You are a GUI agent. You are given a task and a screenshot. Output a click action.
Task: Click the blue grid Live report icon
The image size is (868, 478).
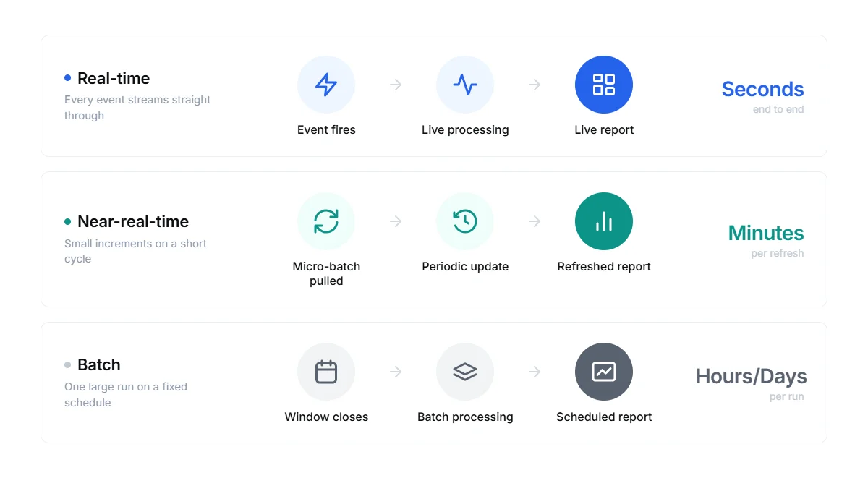pos(604,85)
